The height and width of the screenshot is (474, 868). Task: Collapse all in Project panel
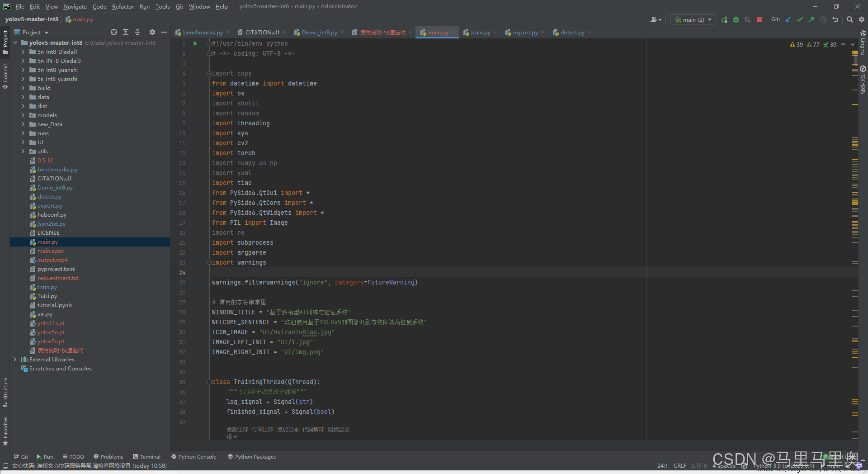137,32
